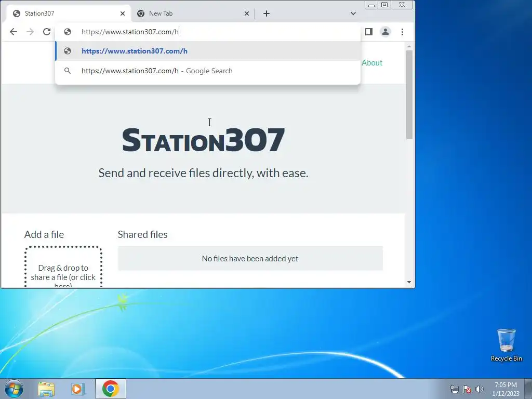Click the Action Center flag tray icon

tap(467, 389)
